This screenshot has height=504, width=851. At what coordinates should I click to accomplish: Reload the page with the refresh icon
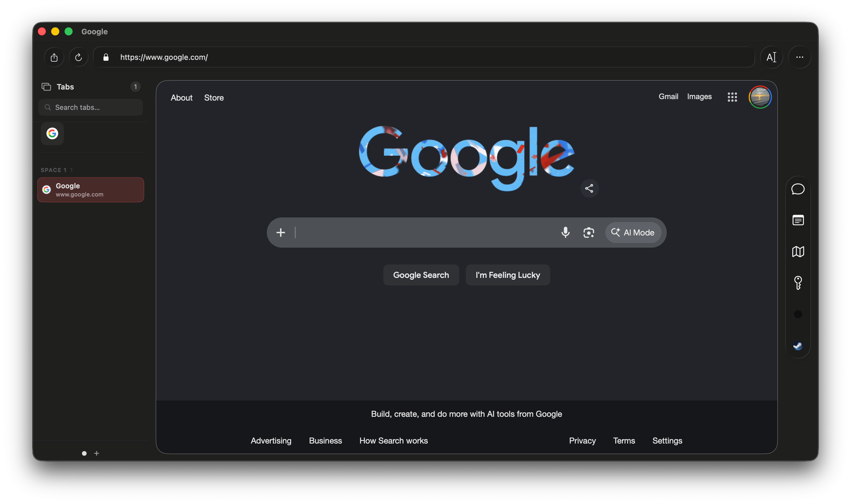click(78, 57)
